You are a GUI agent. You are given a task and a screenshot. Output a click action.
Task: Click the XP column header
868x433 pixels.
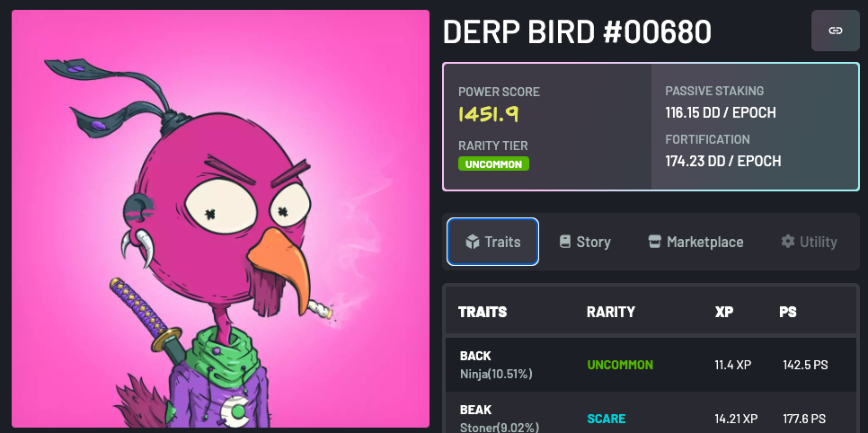[x=724, y=312]
